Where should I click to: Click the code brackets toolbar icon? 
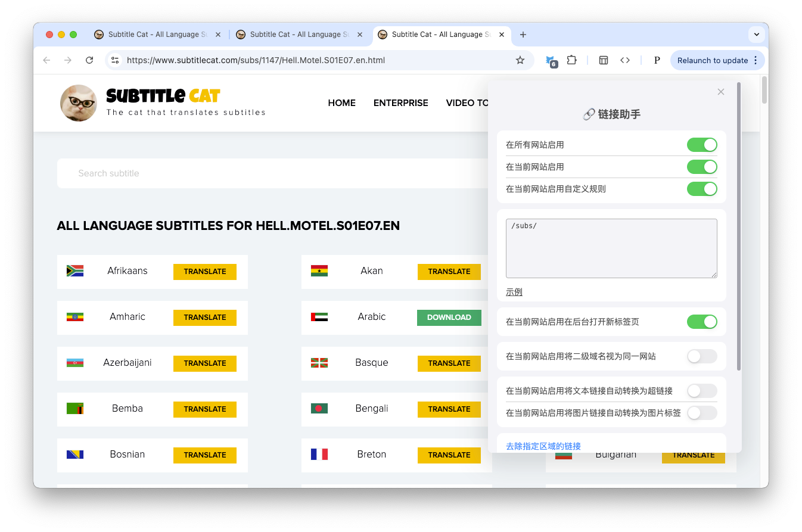click(x=624, y=60)
